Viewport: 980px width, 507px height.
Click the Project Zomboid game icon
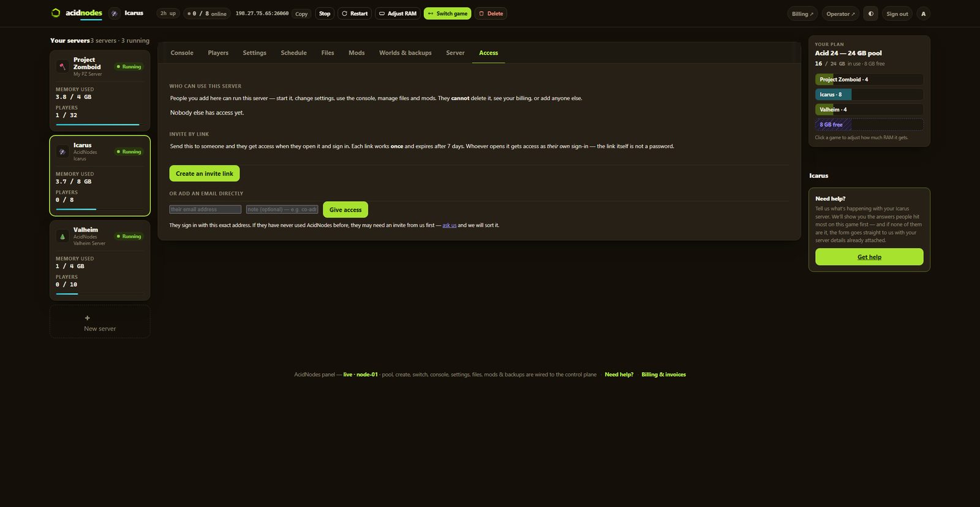[x=62, y=66]
